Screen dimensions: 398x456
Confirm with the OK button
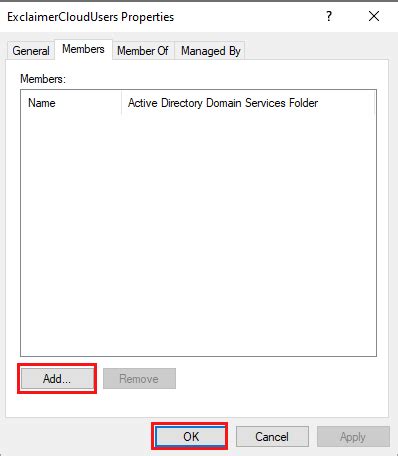(191, 437)
